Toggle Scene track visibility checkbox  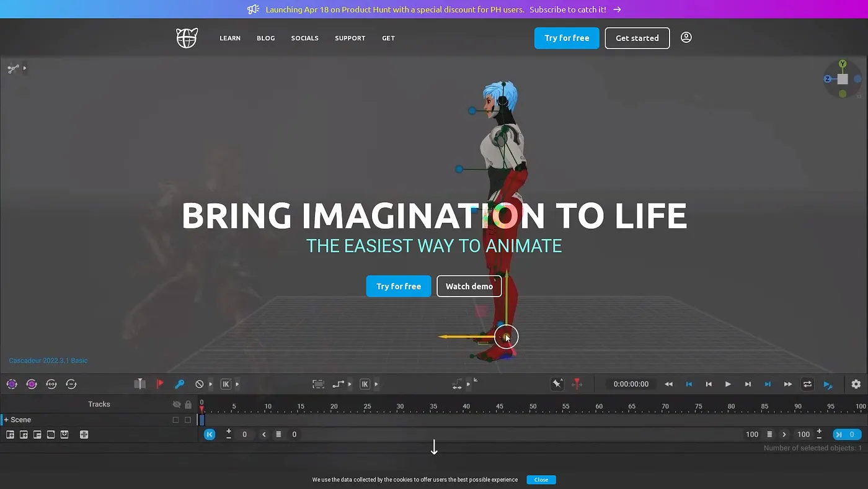175,420
